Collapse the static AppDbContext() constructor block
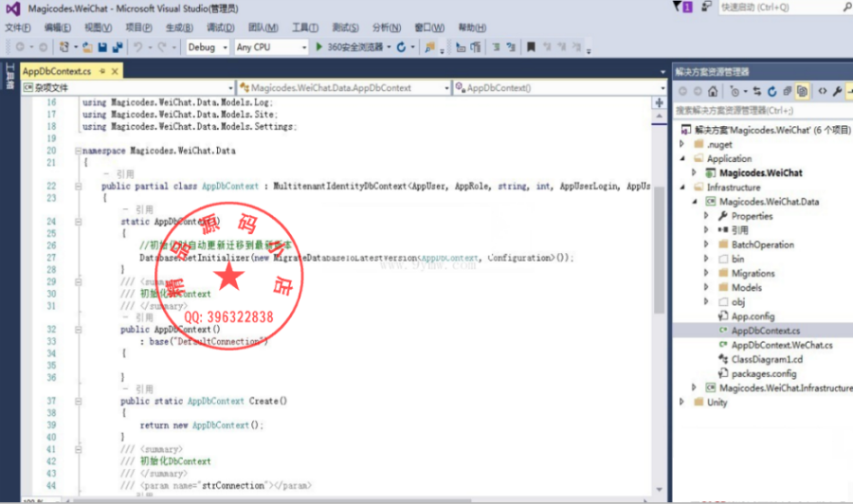853x504 pixels. click(78, 222)
